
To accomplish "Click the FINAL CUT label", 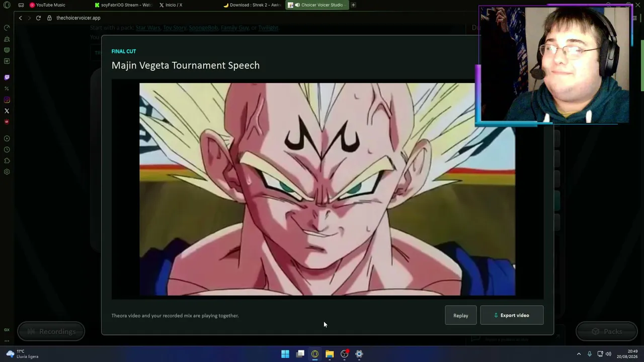I will click(124, 51).
